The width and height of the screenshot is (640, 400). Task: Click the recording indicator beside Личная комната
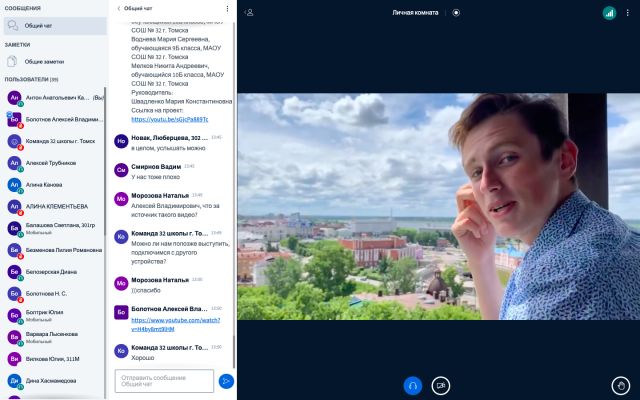[456, 13]
